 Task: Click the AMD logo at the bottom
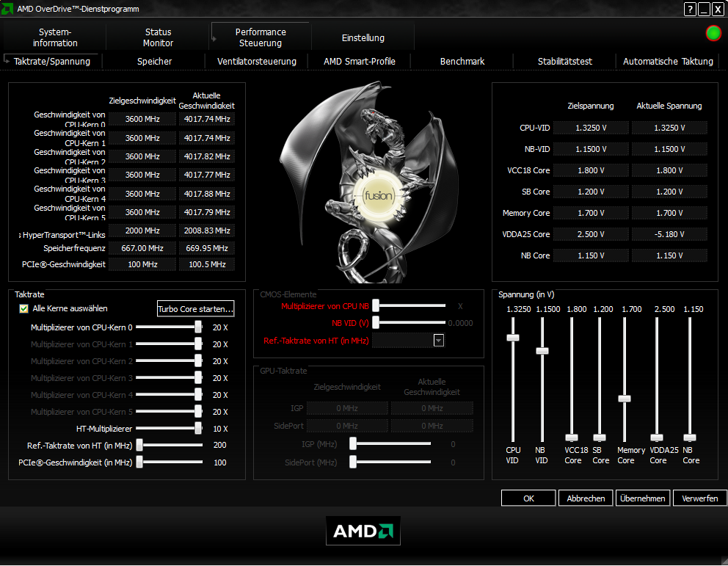363,531
